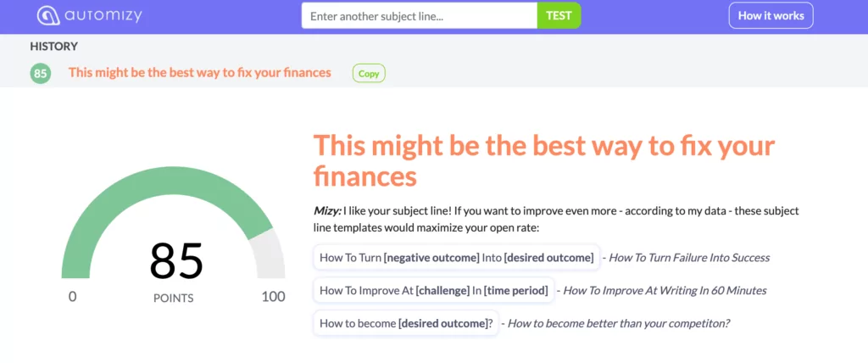Select the history subject line about finances
This screenshot has height=363, width=868.
coord(200,73)
